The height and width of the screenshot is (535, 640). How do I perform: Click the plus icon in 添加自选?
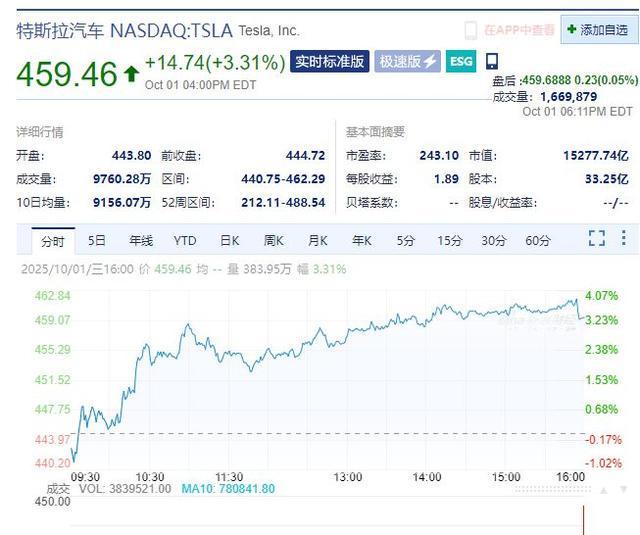point(571,30)
